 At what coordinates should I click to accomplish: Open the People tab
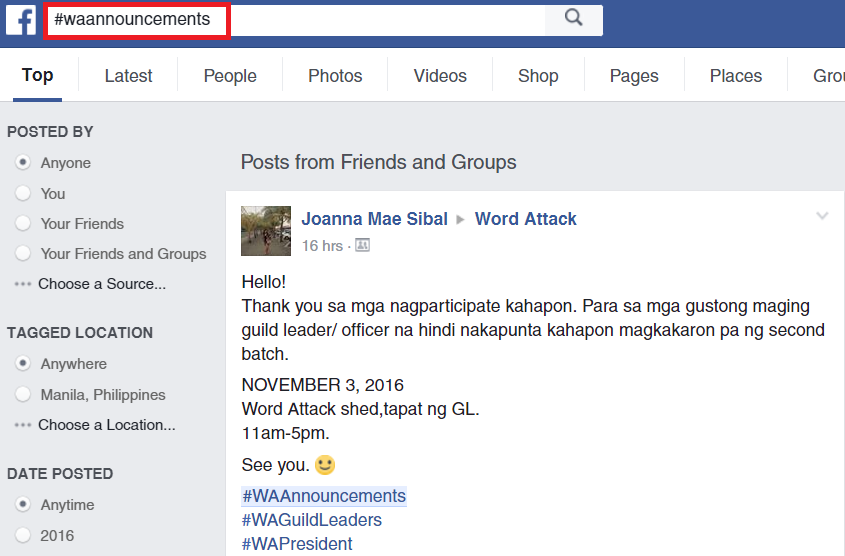[230, 76]
